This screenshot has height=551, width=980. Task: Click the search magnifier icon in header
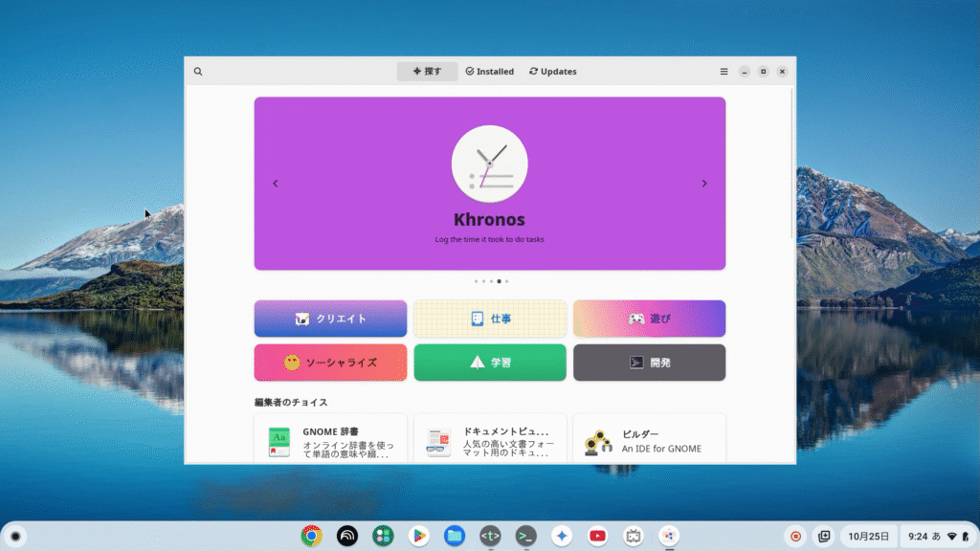pos(198,72)
